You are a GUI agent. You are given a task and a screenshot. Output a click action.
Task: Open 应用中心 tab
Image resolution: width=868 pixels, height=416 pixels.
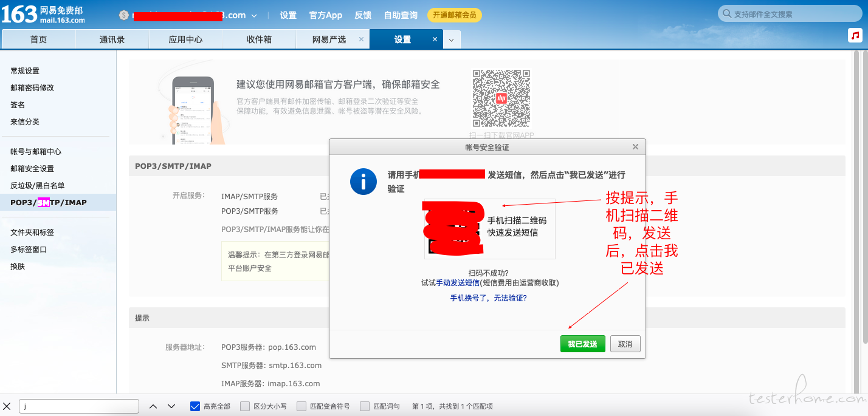185,39
